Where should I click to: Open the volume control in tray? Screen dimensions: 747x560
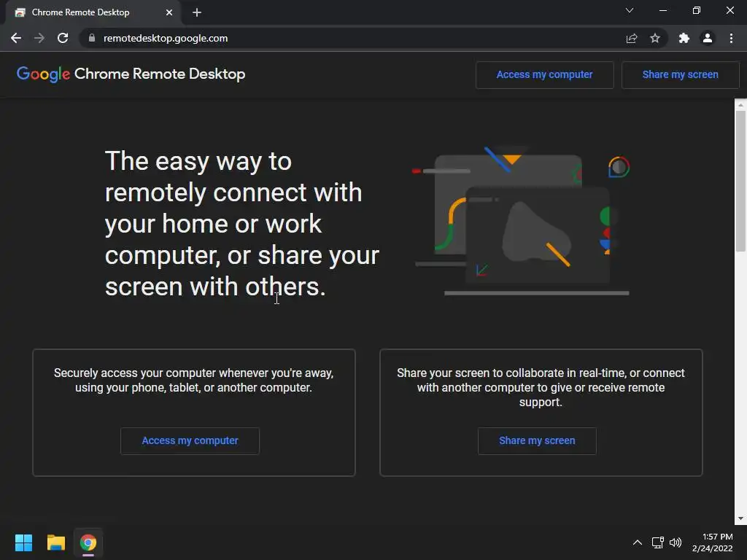tap(676, 542)
